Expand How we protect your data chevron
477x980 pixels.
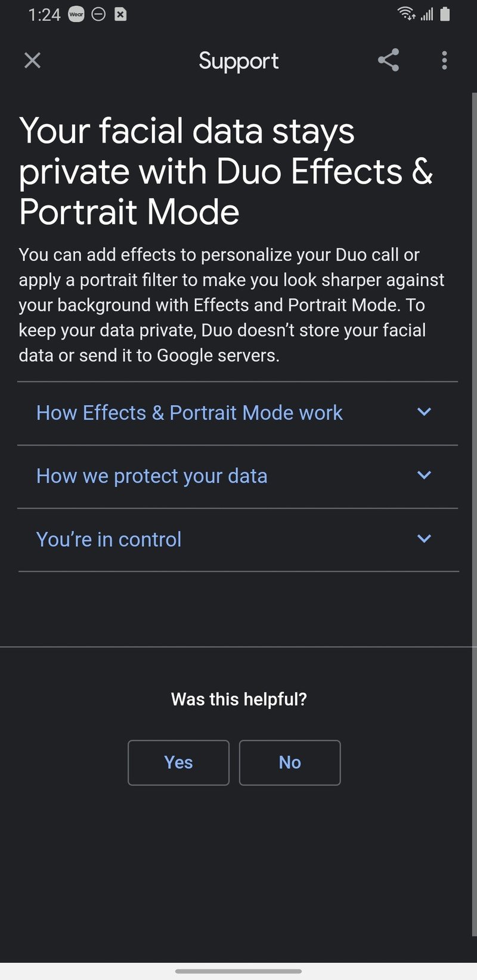(424, 475)
